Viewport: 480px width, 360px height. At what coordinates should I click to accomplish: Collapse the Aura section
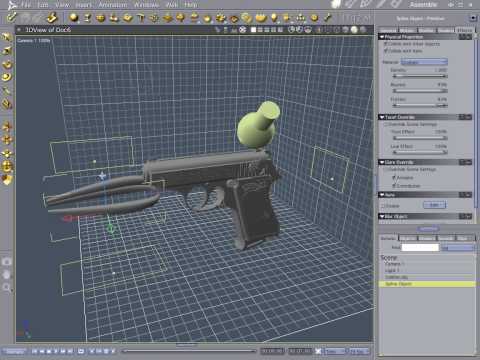[x=382, y=194]
